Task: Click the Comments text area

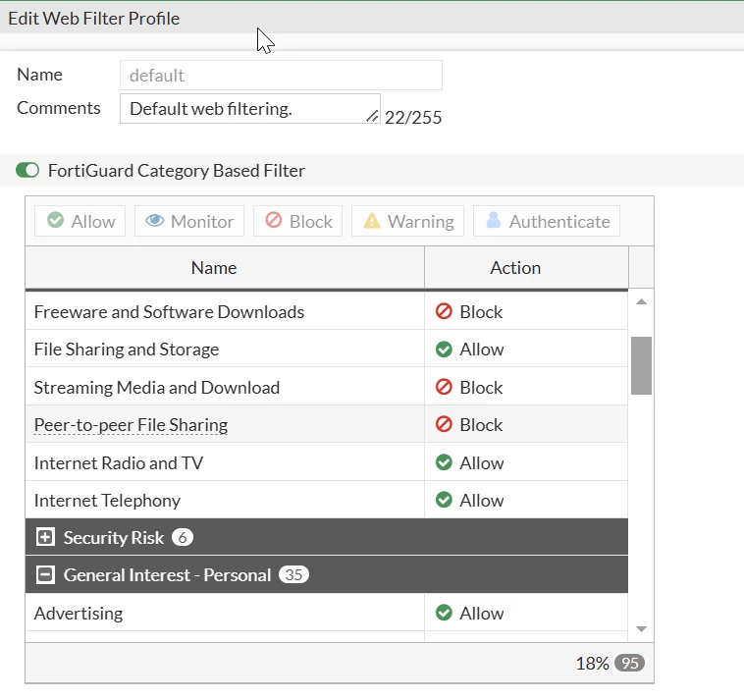Action: coord(250,109)
